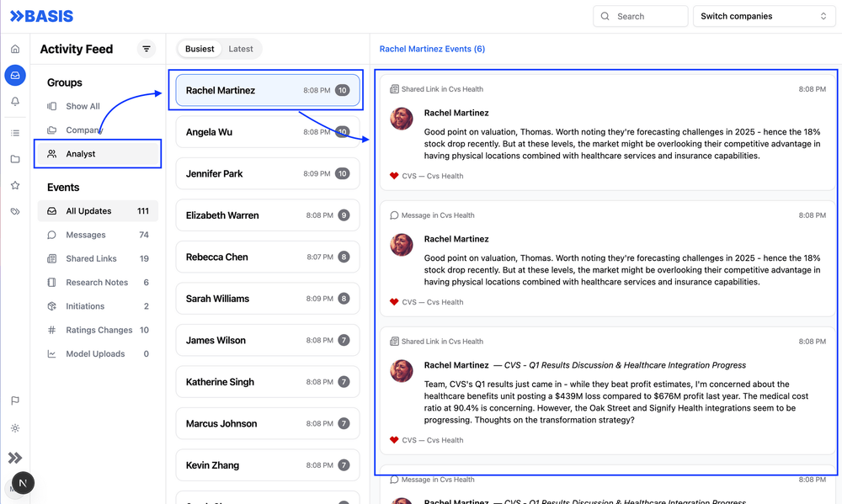Click Q1 Results Discussion post title
Image resolution: width=842 pixels, height=504 pixels.
point(625,365)
